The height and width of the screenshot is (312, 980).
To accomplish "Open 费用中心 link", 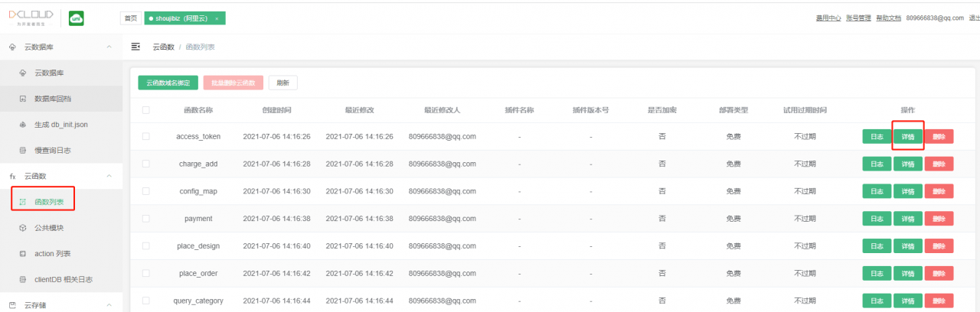I will [828, 18].
